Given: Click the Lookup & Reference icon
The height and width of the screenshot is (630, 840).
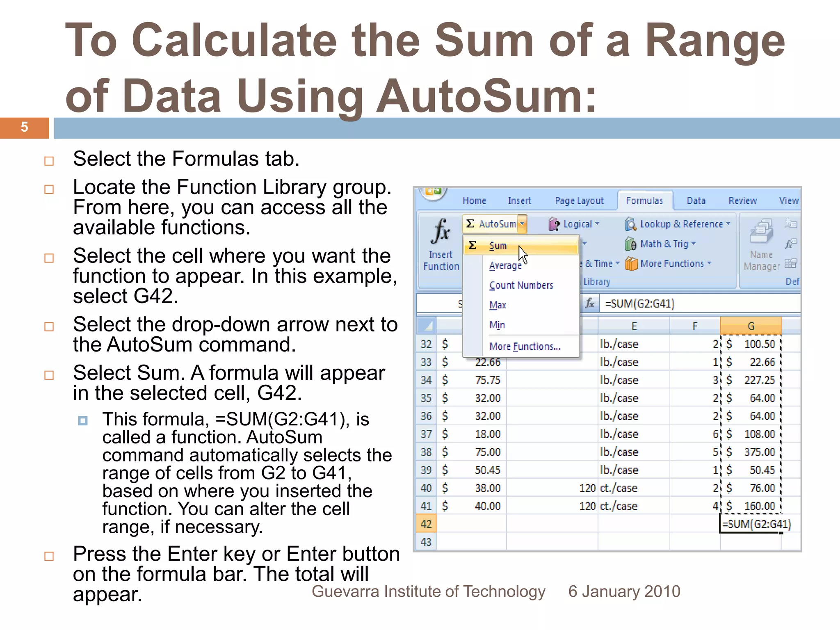Looking at the screenshot, I should (x=631, y=224).
